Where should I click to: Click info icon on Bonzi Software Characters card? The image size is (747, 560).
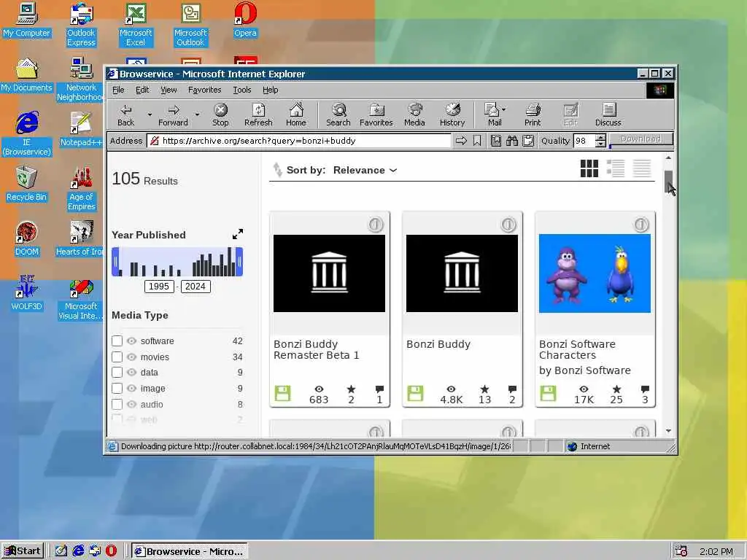[x=641, y=225]
